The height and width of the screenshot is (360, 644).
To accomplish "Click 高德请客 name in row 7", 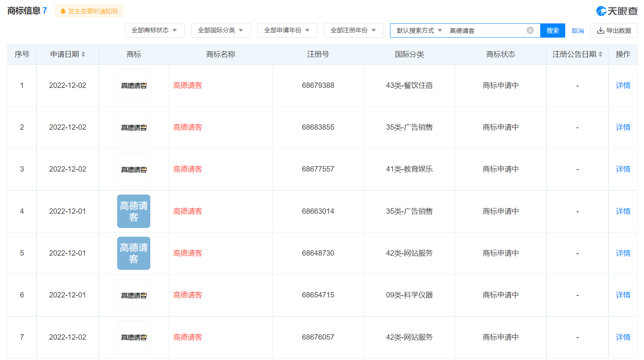I will [x=188, y=337].
